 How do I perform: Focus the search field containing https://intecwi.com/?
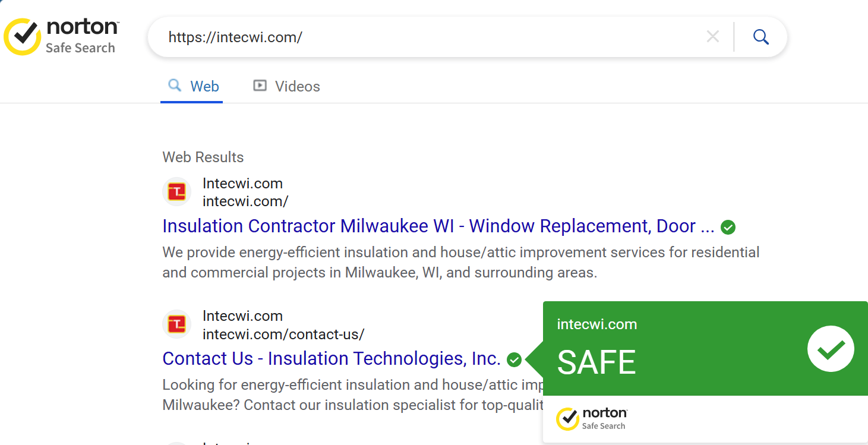(x=434, y=37)
